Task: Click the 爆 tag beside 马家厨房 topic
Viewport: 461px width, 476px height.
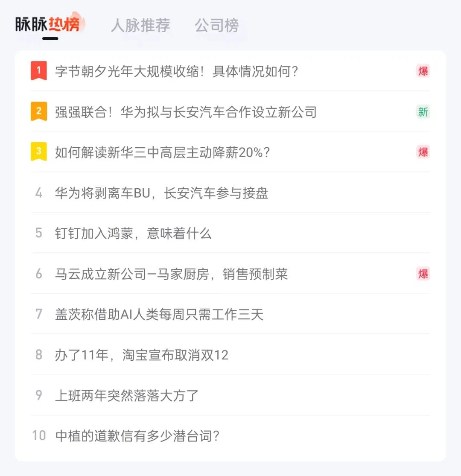Action: point(423,274)
